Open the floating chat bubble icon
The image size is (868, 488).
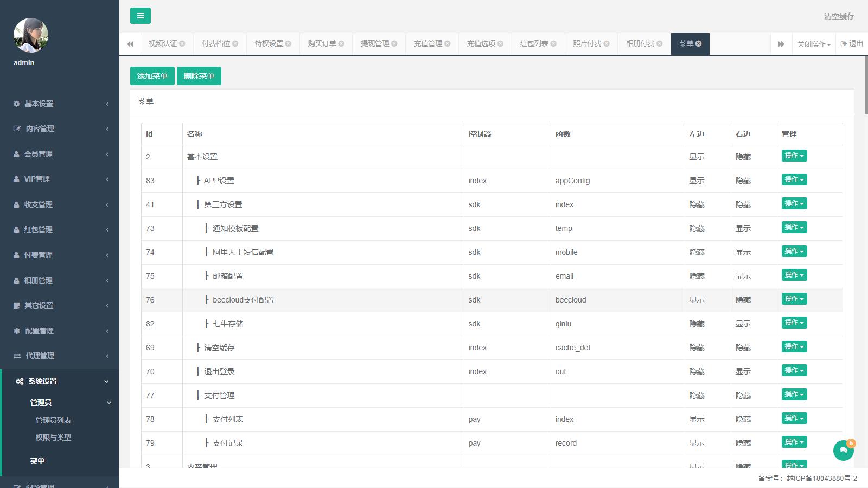pos(843,450)
